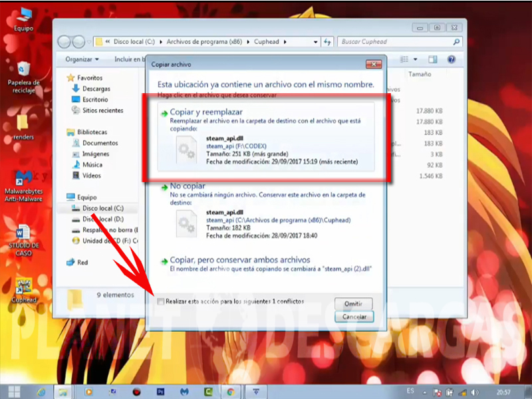This screenshot has width=532, height=399.
Task: Open Photoshop from the taskbar
Action: (161, 392)
